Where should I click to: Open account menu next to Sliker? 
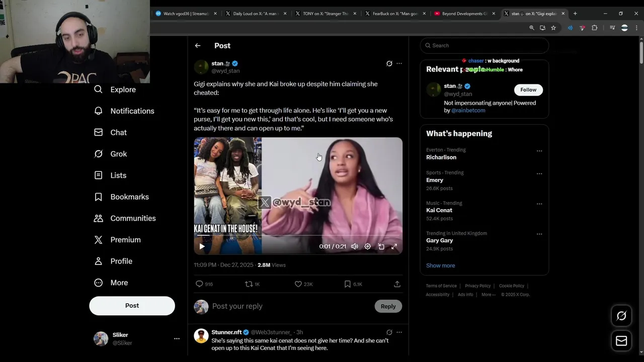(177, 339)
